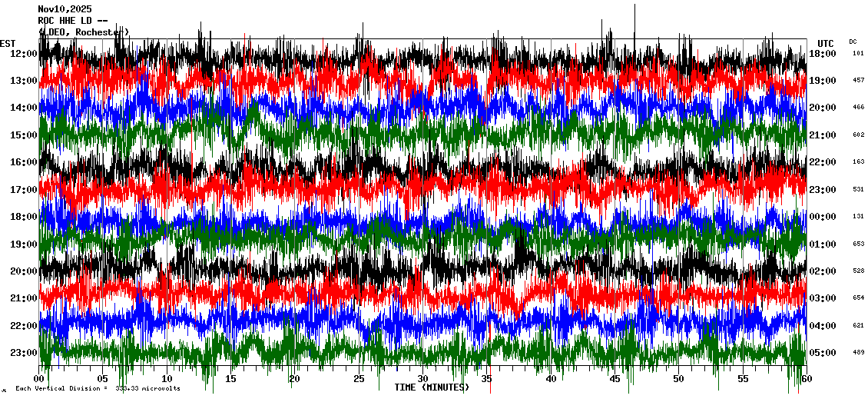Click the 05:00 UTC row label
Image resolution: width=868 pixels, height=399 pixels.
(x=823, y=353)
